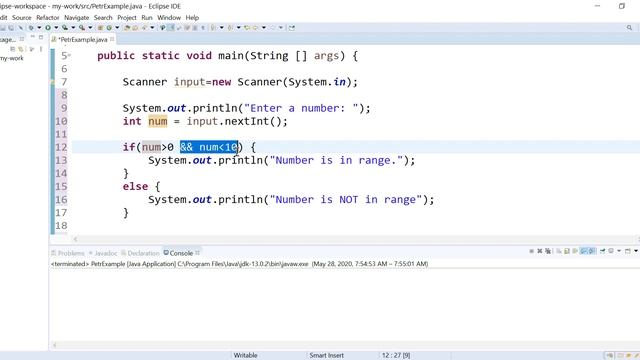
Task: Toggle Scroll Lock in Console toolbar
Action: [567, 251]
